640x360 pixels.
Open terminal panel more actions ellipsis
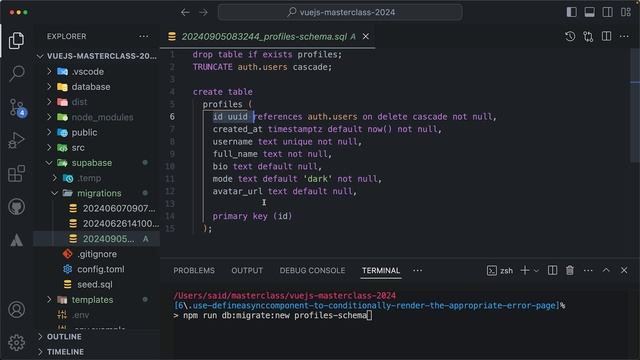click(588, 270)
